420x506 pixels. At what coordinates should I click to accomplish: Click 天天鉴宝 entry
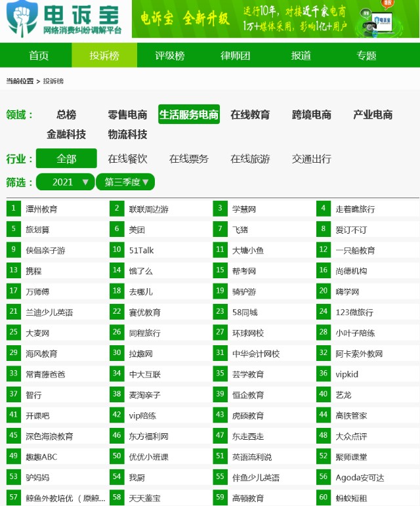pos(144,498)
